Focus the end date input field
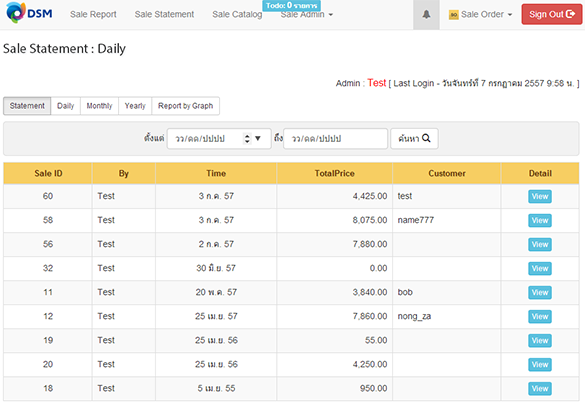Image resolution: width=585 pixels, height=406 pixels. click(x=335, y=138)
